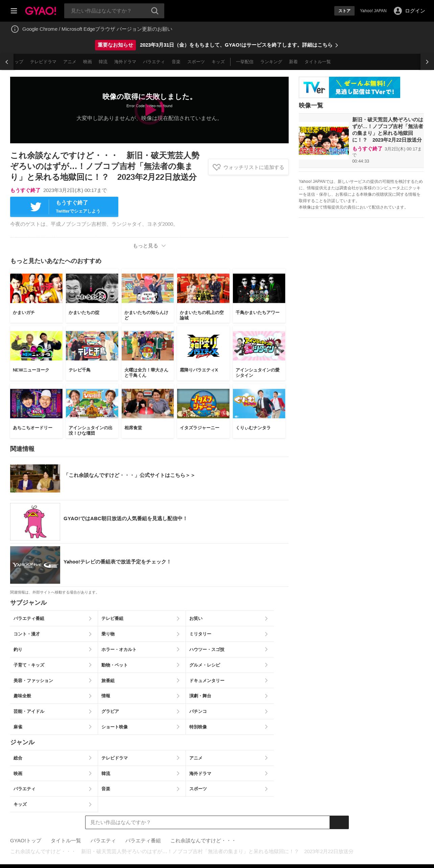Viewport: 434px width, 868px height.
Task: Open 総合 genre row
Action: [x=54, y=758]
